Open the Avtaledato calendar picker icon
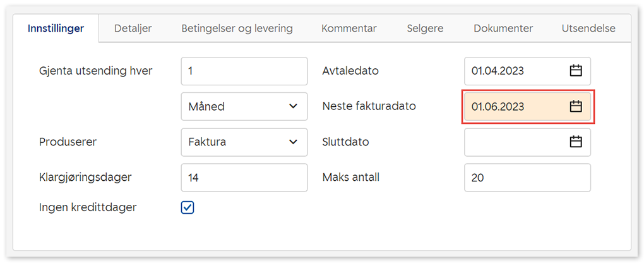The height and width of the screenshot is (263, 644). [575, 71]
